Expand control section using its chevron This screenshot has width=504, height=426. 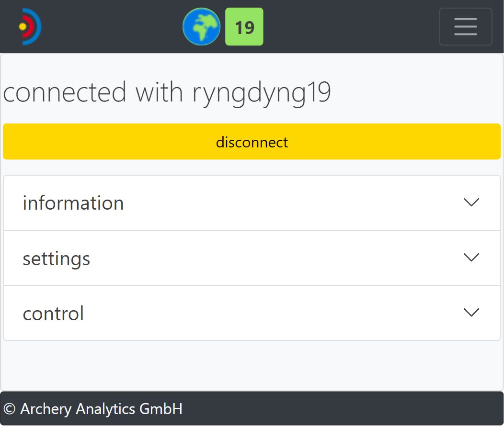coord(471,313)
